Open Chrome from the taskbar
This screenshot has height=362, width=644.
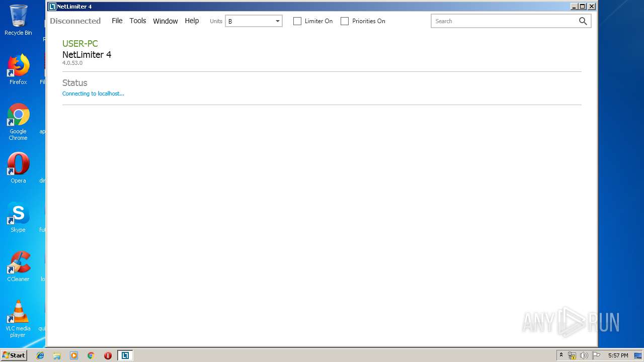click(91, 355)
